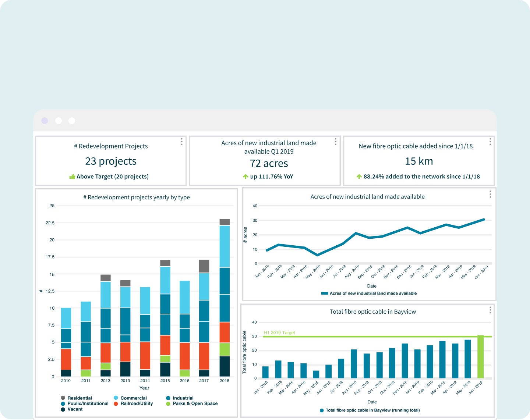Toggle Residential series in chart legend
The image size is (530, 420).
click(x=79, y=398)
